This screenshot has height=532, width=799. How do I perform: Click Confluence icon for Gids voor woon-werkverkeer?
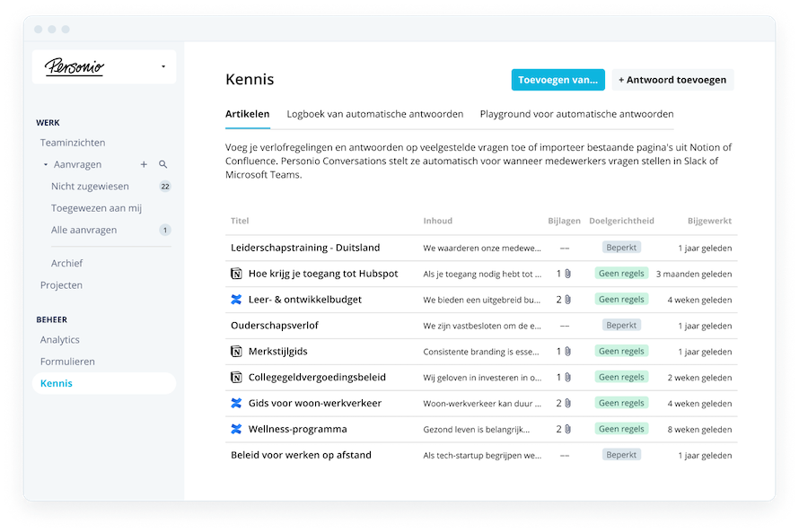236,404
